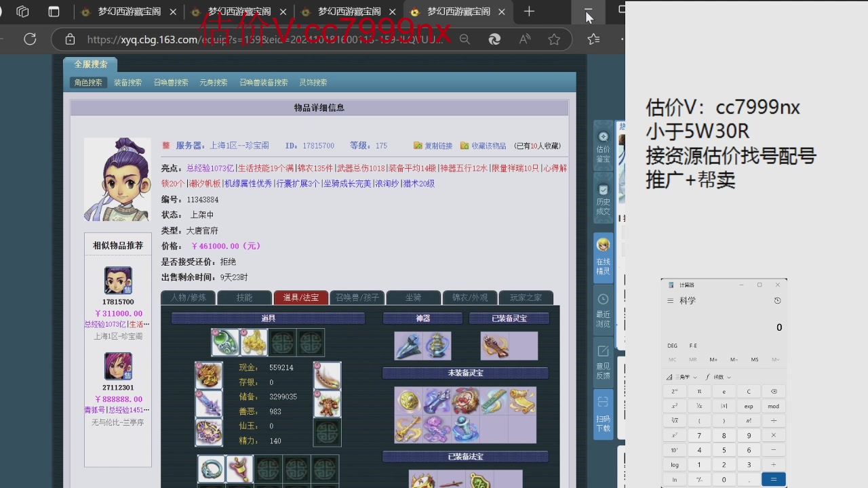Expand the 函数 function dropdown
Viewport: 868px width, 488px height.
718,377
